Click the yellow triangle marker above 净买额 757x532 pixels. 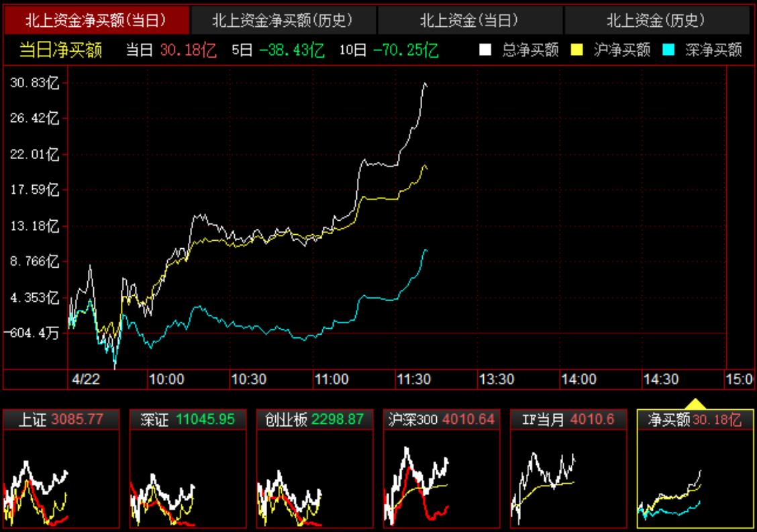(696, 404)
